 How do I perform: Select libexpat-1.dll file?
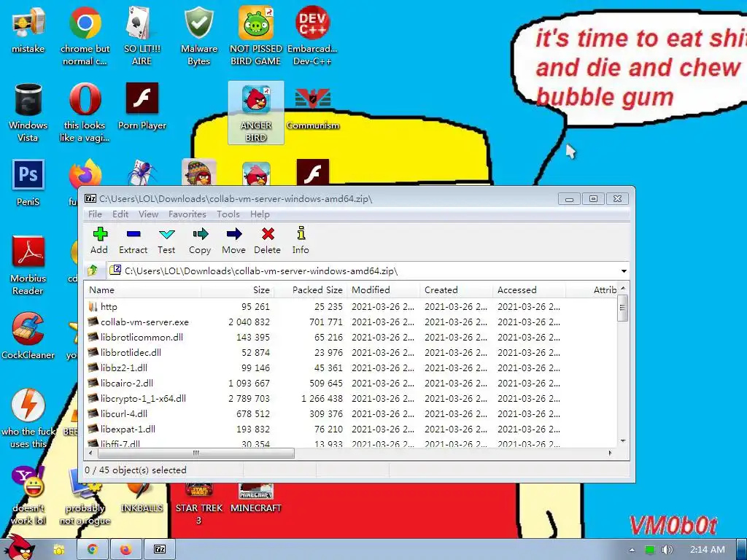tap(351, 429)
